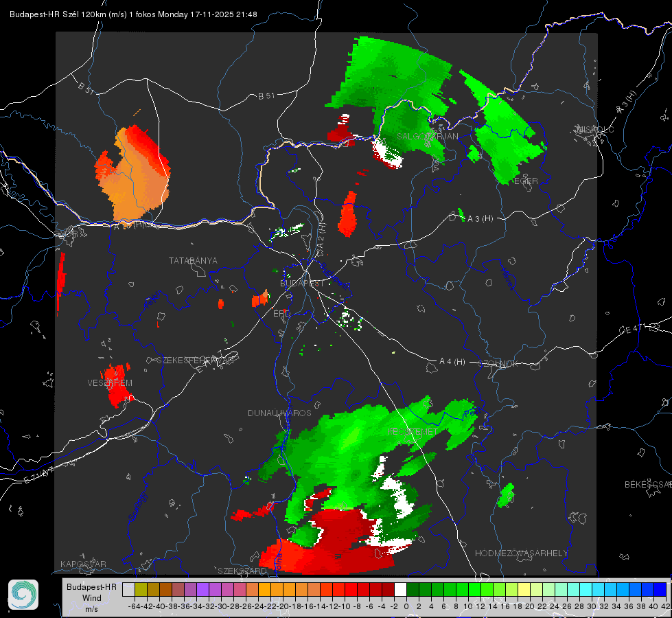Click the EGER city label
Viewport: 672px width, 618px height.
[x=526, y=181]
